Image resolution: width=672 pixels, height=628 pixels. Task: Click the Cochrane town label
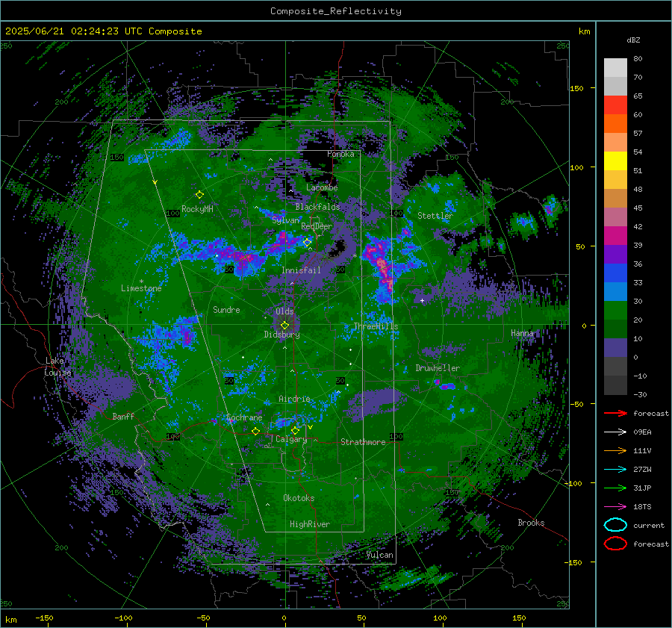coord(244,417)
